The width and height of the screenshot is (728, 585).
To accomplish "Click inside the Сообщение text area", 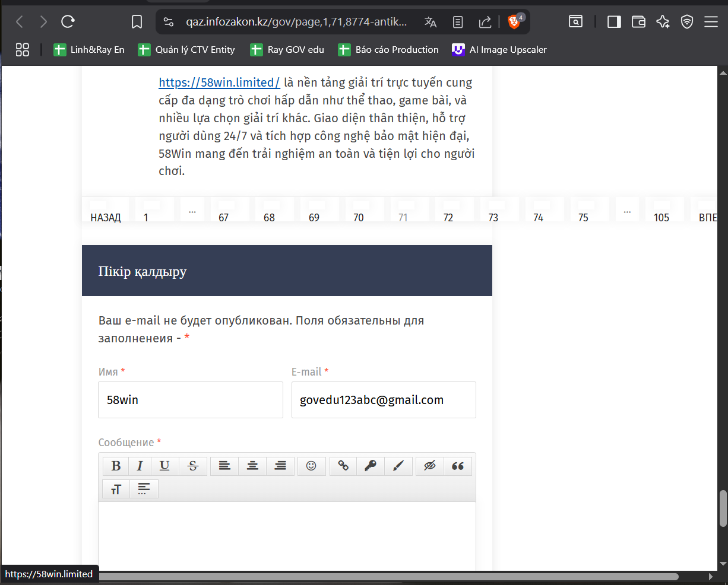I will coord(287,537).
